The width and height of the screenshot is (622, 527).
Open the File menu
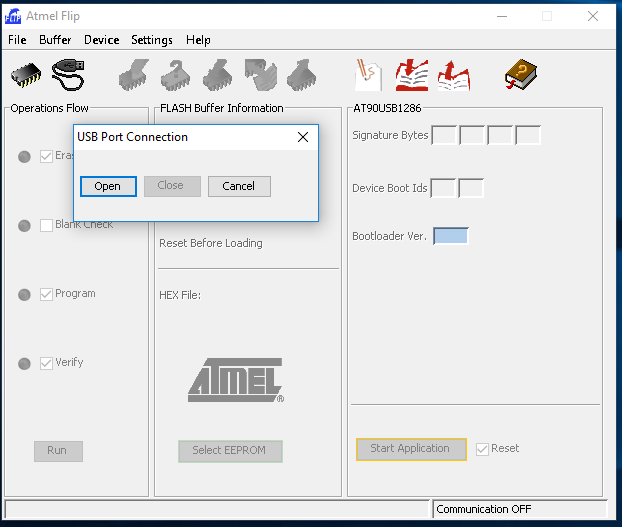tap(17, 40)
